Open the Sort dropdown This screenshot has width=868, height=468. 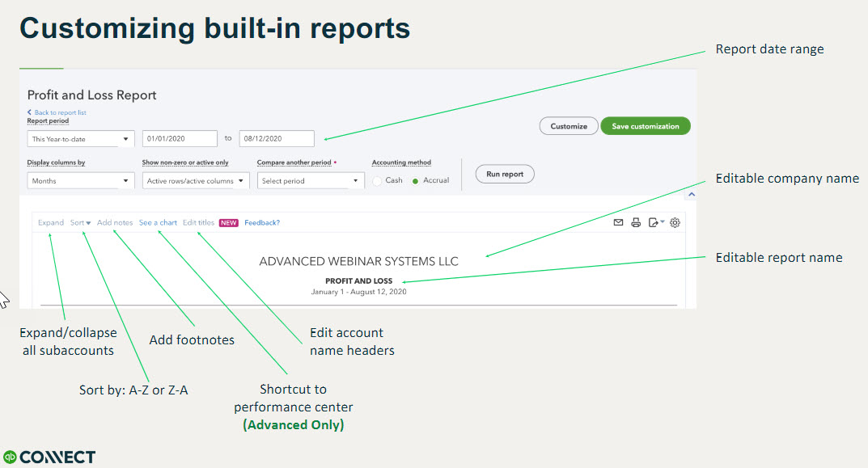[81, 222]
